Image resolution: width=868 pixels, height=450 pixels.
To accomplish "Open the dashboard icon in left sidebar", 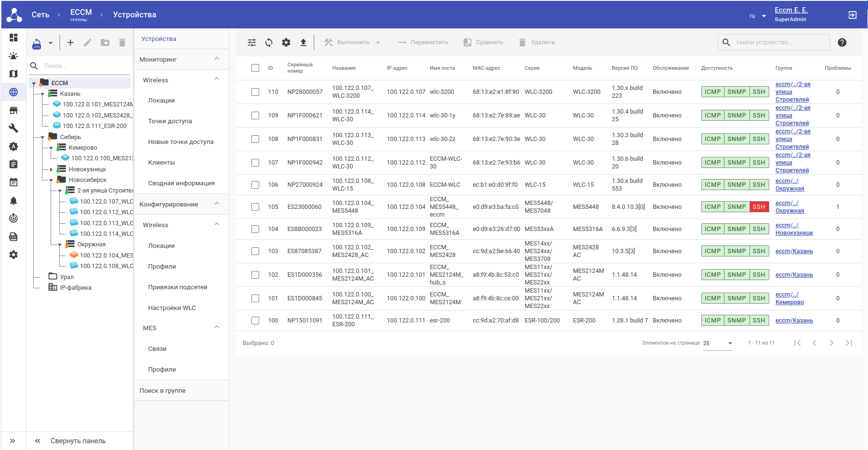I will point(13,38).
